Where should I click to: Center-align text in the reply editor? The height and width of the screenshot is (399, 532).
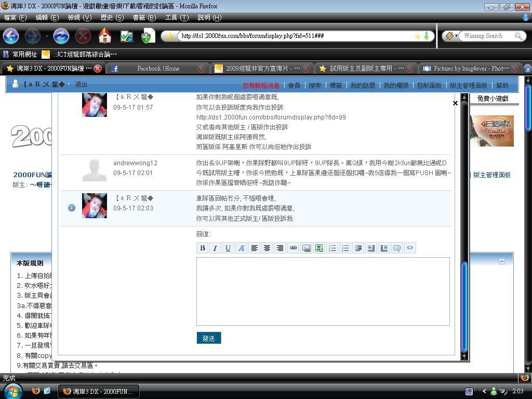(x=267, y=248)
